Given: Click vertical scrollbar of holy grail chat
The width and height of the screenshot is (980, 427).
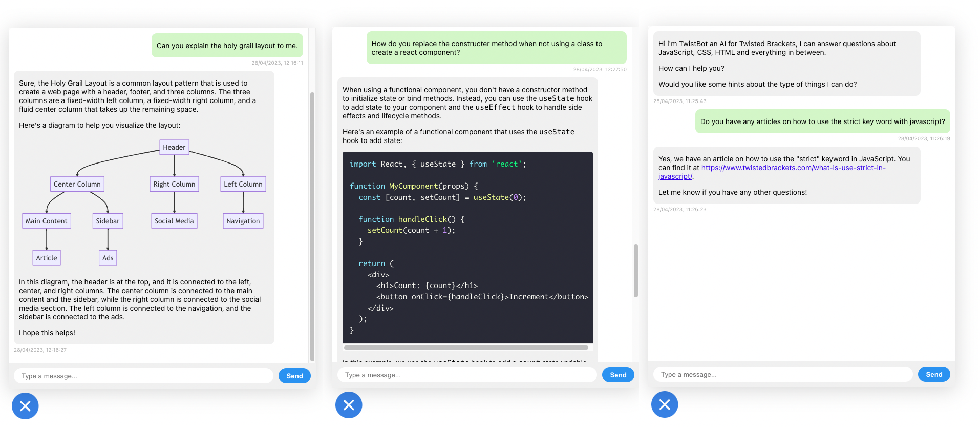Looking at the screenshot, I should point(312,227).
